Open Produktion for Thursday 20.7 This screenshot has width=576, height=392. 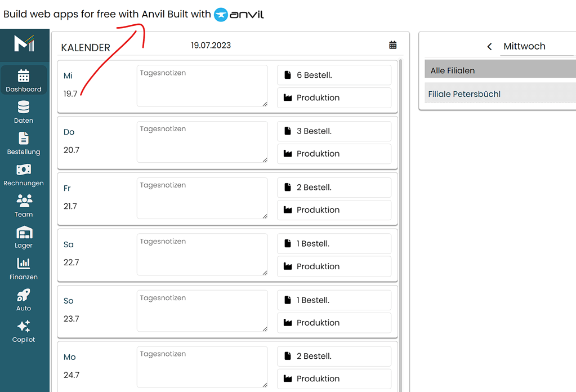coord(334,153)
